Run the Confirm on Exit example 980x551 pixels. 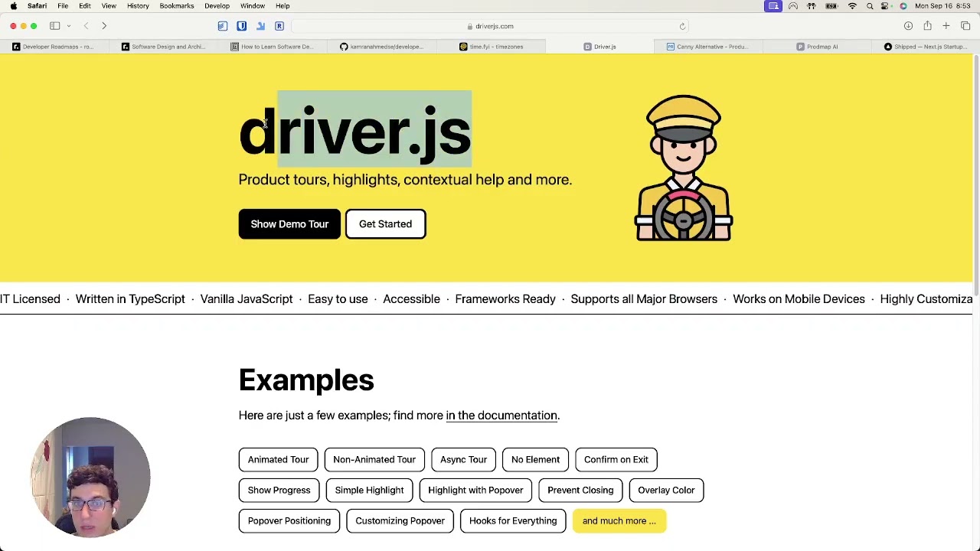point(616,460)
